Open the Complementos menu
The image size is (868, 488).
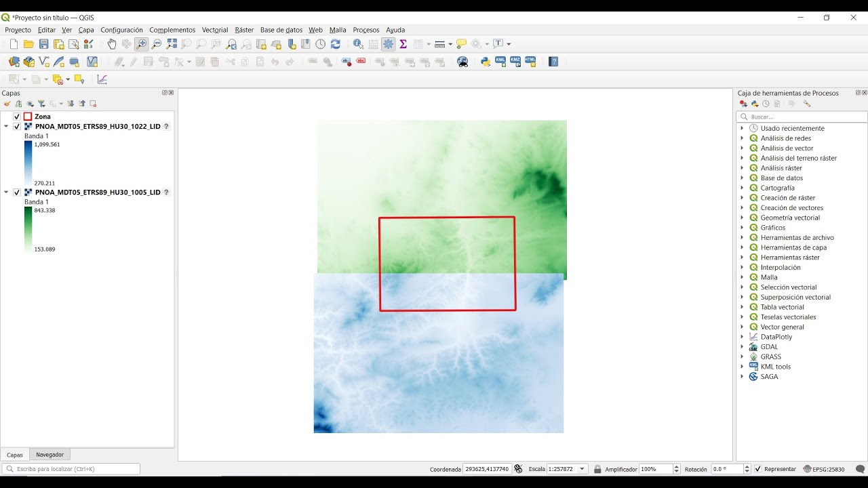pos(172,30)
